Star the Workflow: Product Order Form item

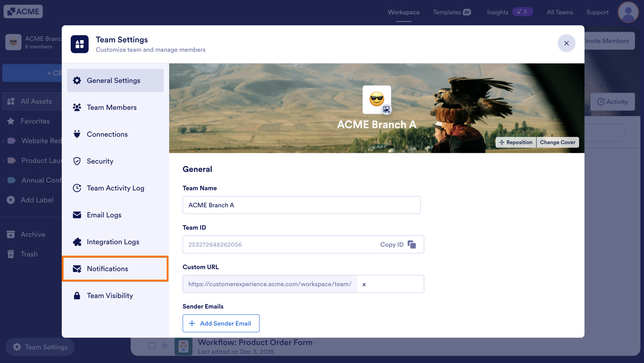pyautogui.click(x=165, y=346)
